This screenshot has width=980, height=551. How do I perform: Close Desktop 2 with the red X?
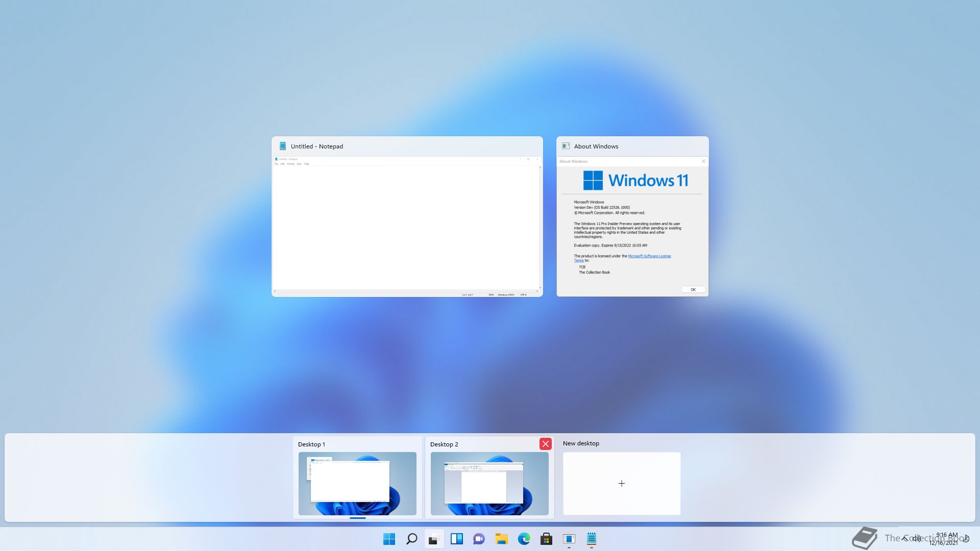[x=546, y=444]
